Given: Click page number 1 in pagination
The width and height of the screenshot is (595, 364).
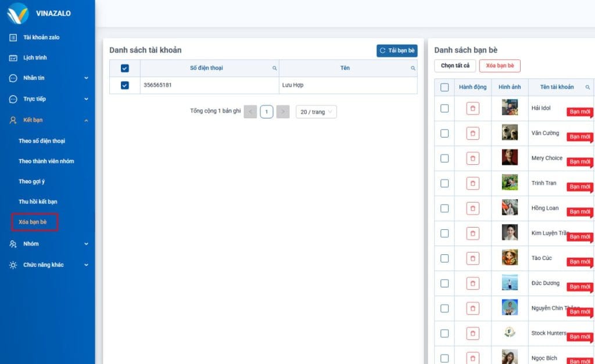Looking at the screenshot, I should [266, 111].
